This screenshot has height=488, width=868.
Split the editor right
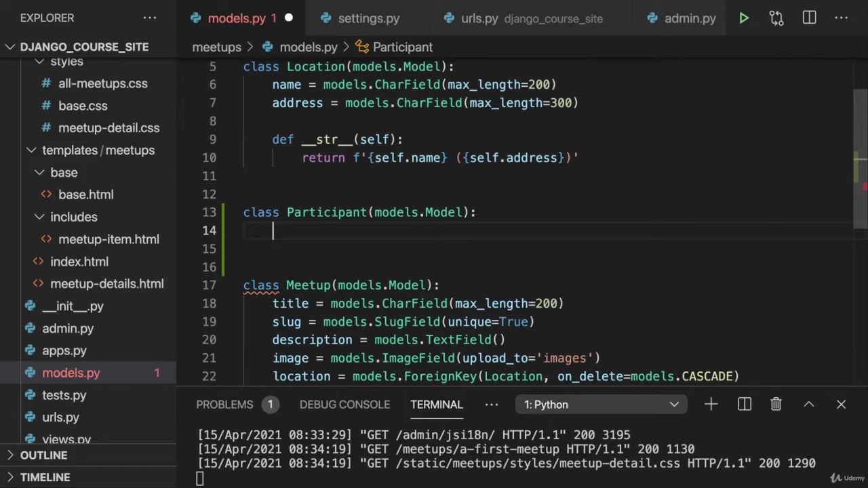[809, 18]
